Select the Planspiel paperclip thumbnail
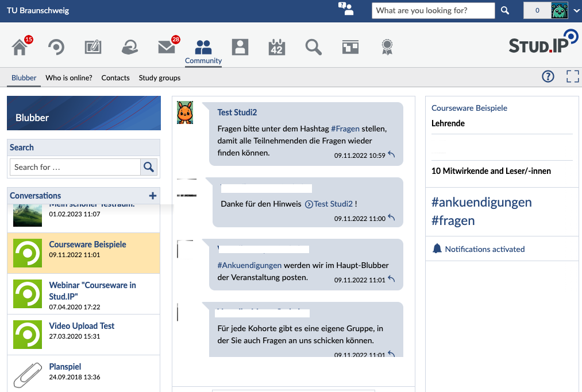Viewport: 582px width, 392px height. (28, 375)
